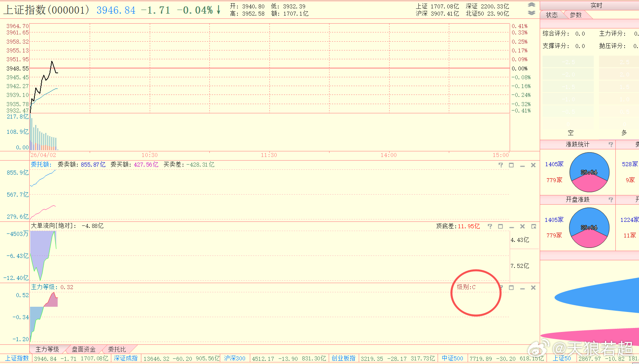Image resolution: width=639 pixels, height=364 pixels.
Task: Click the 主力等级 0.32 label
Action: (52, 287)
